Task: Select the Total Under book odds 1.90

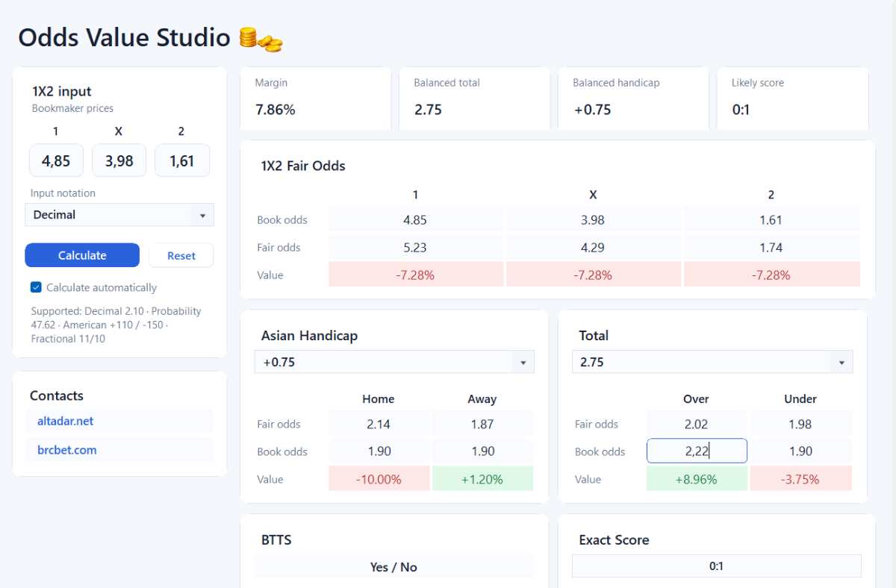Action: click(x=800, y=451)
